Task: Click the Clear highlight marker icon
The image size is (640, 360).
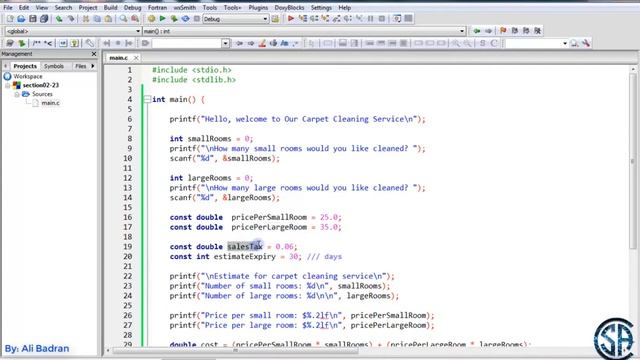Action: pyautogui.click(x=262, y=43)
